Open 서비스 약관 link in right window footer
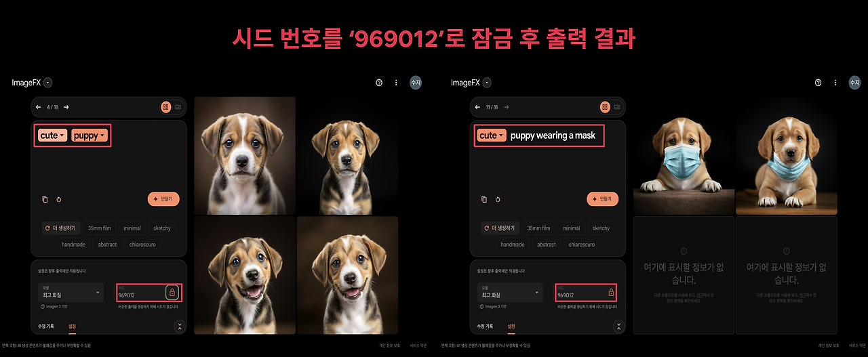Image resolution: width=868 pixels, height=357 pixels. [858, 345]
